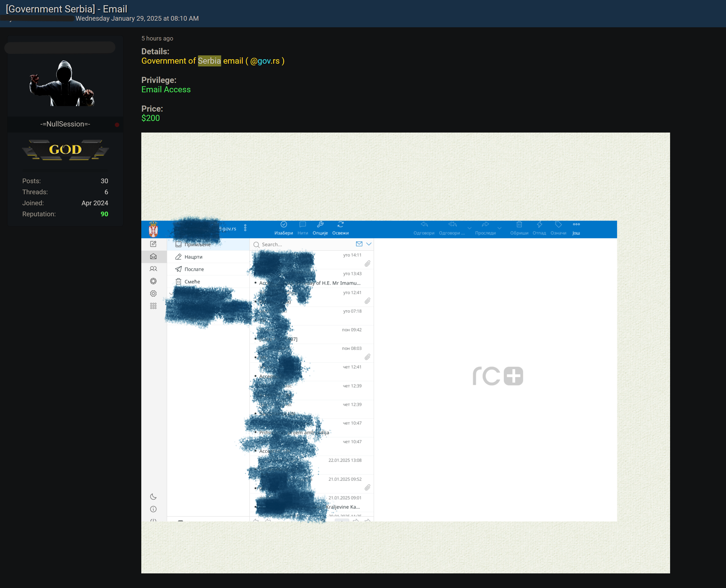This screenshot has width=726, height=588.
Task: Click the Email Access privilege text
Action: tap(166, 90)
